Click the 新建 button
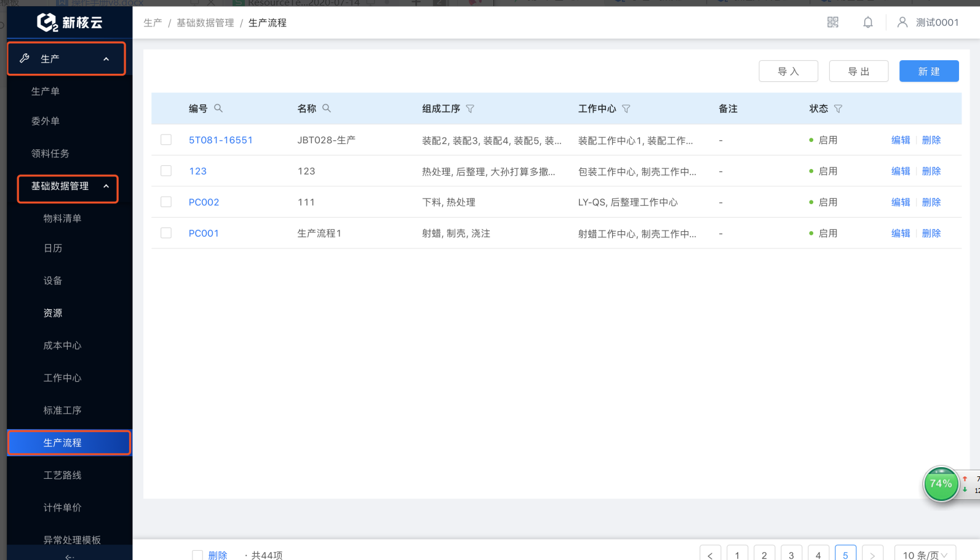 [x=929, y=71]
